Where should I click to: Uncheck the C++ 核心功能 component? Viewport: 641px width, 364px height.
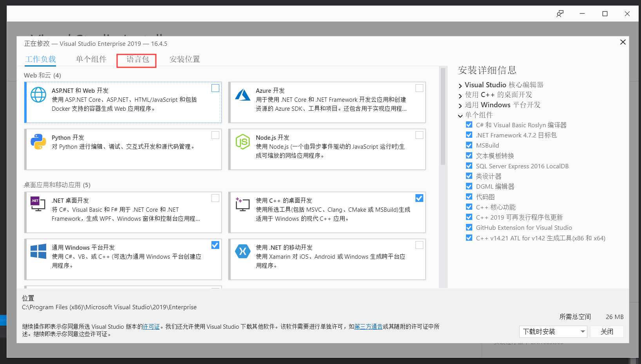pos(469,207)
